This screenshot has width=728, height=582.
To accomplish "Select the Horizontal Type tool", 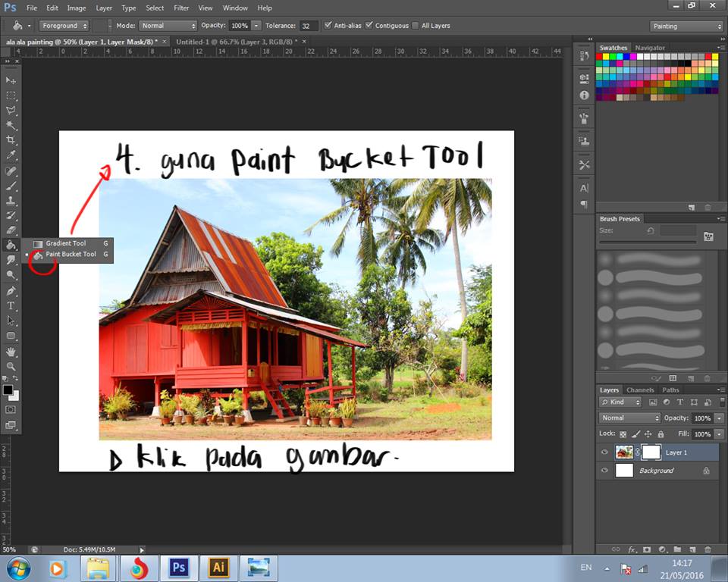I will (11, 305).
